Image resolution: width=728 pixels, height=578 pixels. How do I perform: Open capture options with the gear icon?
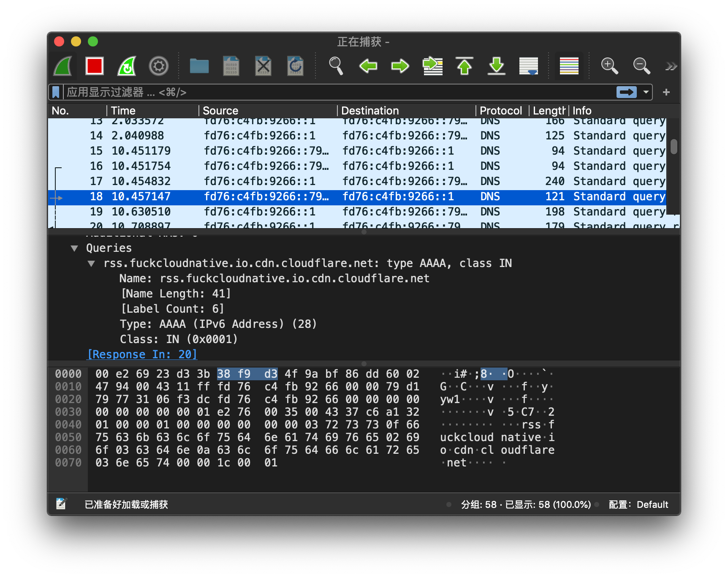(x=158, y=66)
